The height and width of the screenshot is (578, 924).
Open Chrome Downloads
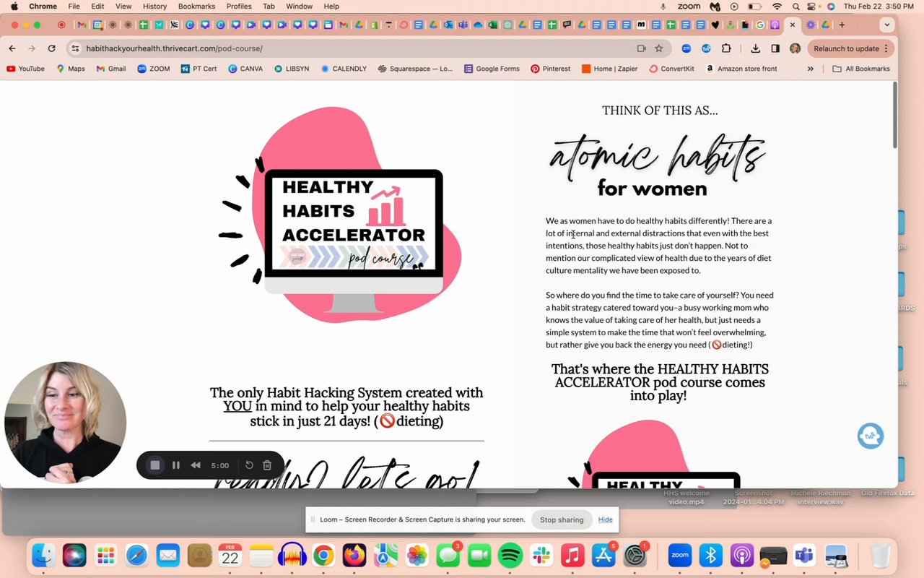click(755, 48)
